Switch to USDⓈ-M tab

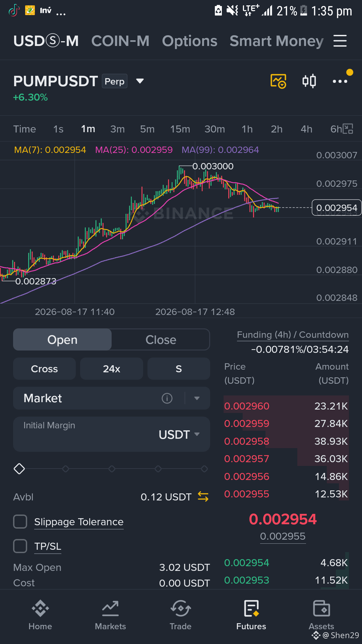click(x=46, y=41)
